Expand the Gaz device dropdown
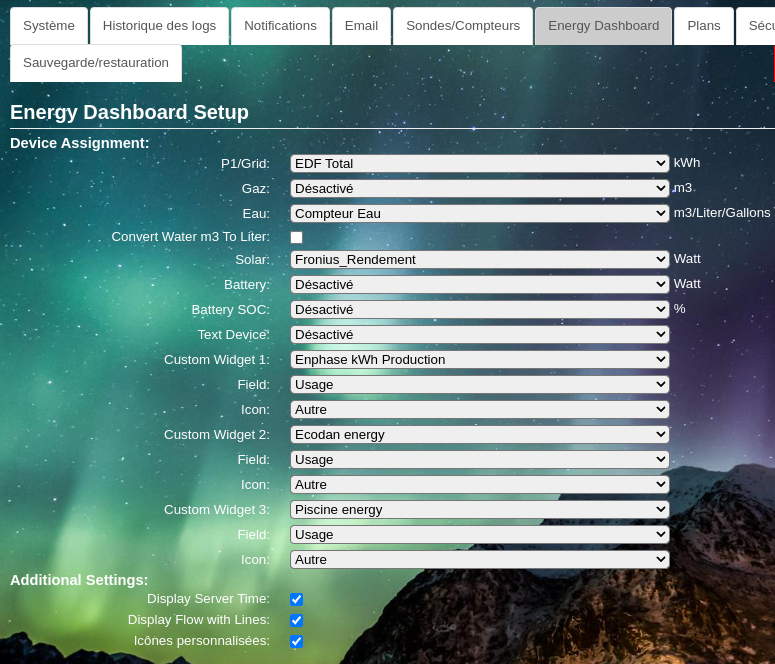This screenshot has width=775, height=664. coord(479,188)
